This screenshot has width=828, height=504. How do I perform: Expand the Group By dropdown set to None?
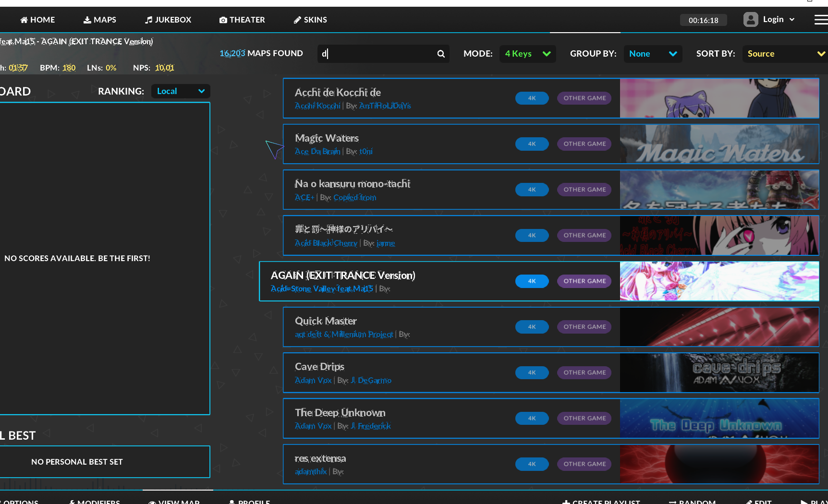coord(653,54)
